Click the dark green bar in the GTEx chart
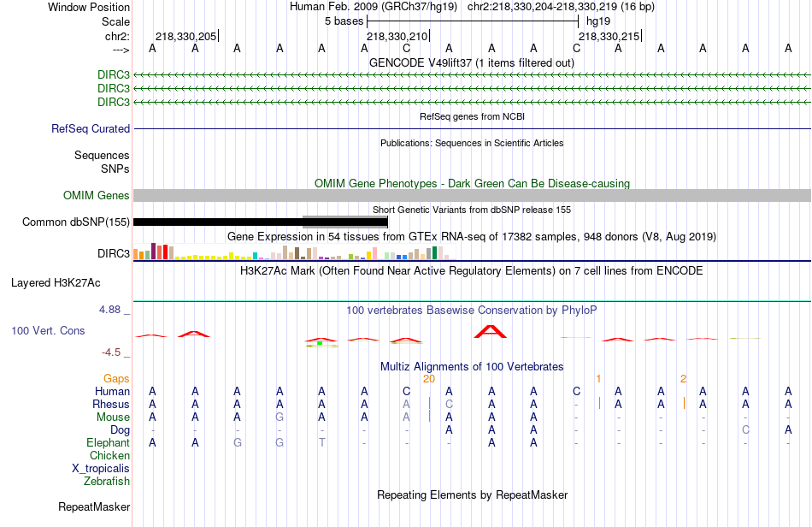 [x=434, y=253]
